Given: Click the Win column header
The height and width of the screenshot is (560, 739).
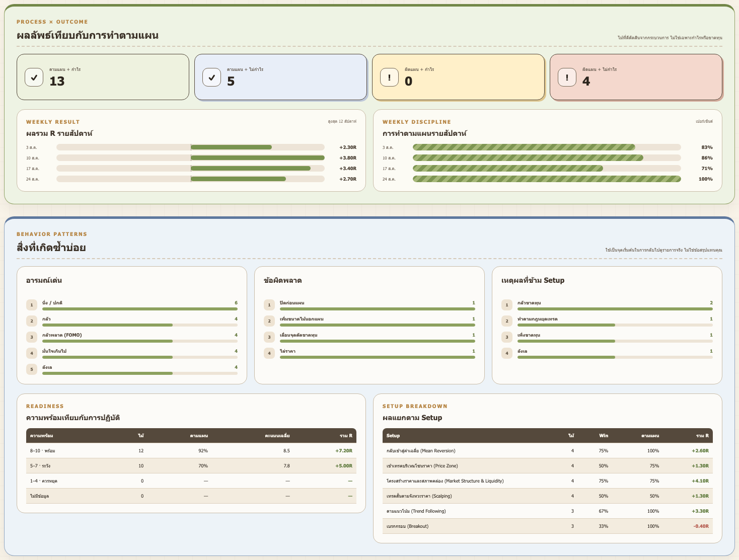Looking at the screenshot, I should (604, 436).
